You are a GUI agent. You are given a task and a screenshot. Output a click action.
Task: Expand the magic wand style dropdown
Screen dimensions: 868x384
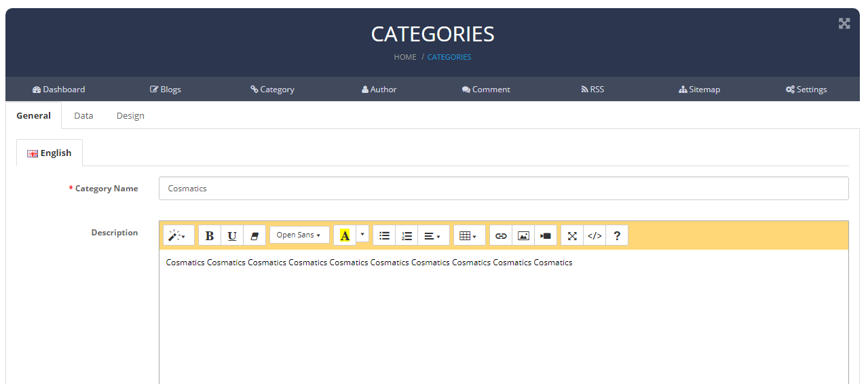(x=178, y=235)
